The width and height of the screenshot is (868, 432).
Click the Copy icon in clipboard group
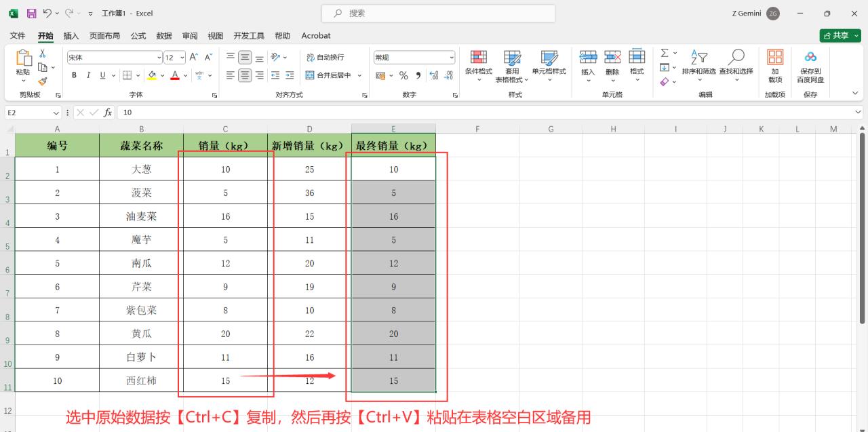point(42,67)
